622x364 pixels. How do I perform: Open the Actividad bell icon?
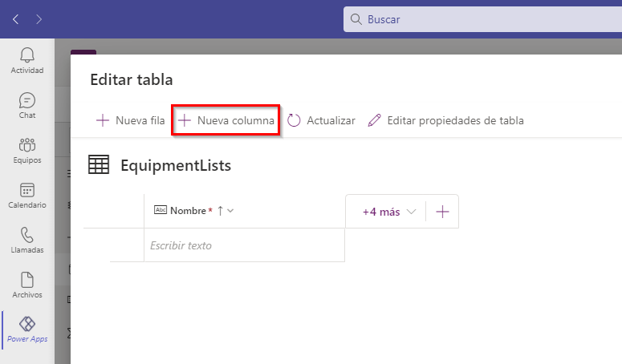coord(27,55)
